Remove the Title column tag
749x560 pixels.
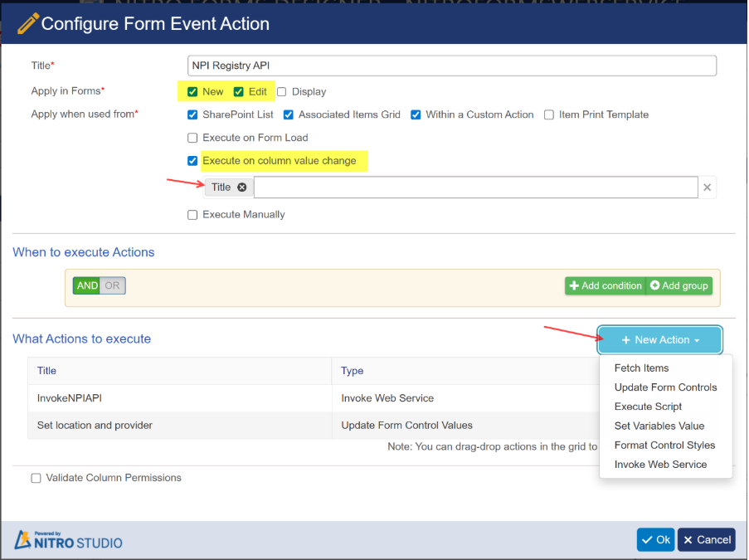pyautogui.click(x=242, y=187)
